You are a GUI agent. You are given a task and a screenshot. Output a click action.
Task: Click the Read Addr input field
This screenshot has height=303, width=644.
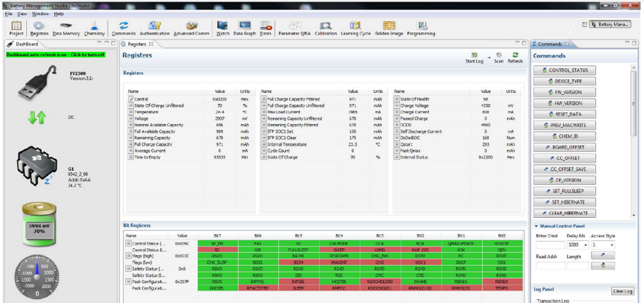550,266
